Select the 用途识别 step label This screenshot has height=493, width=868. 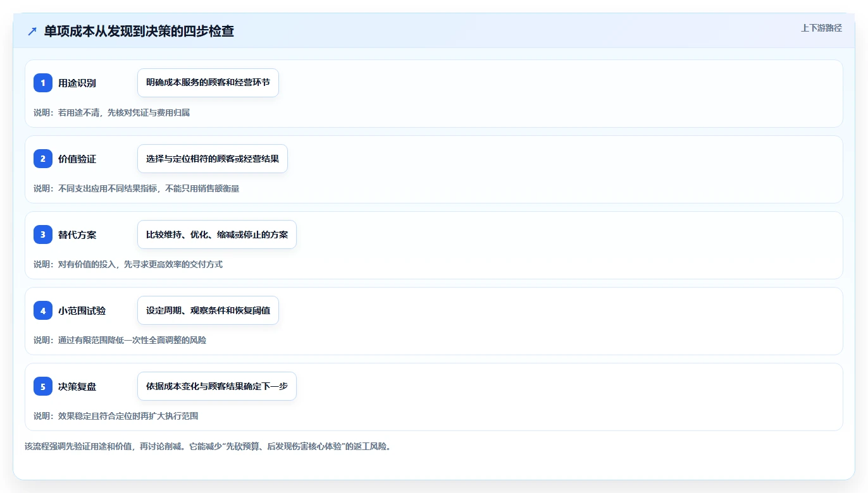click(x=77, y=83)
